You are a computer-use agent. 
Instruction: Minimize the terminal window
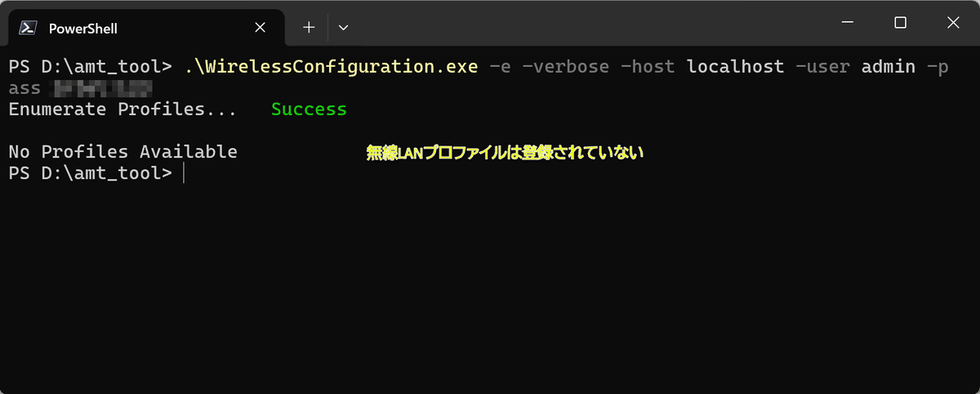coord(848,23)
